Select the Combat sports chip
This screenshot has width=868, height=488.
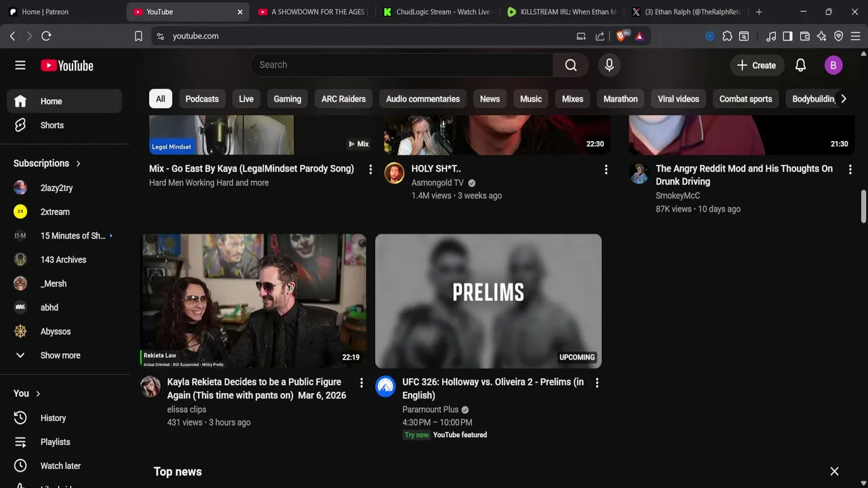[x=745, y=99]
